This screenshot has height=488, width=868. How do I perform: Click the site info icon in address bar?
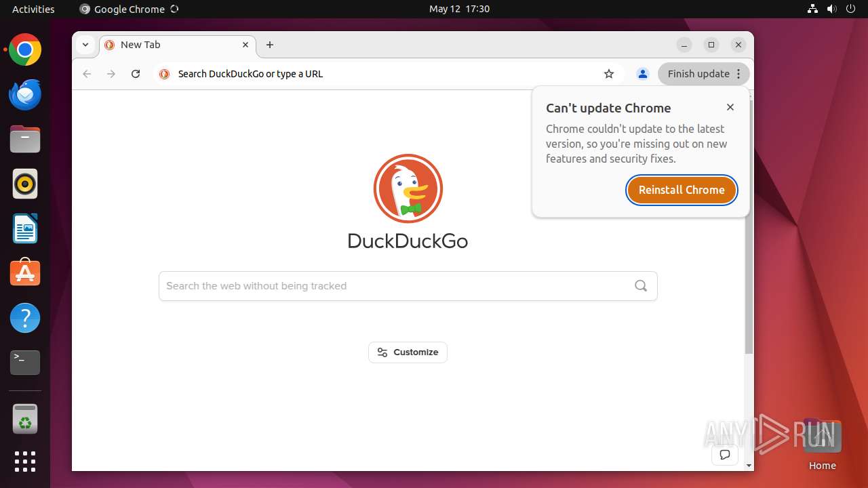click(164, 74)
